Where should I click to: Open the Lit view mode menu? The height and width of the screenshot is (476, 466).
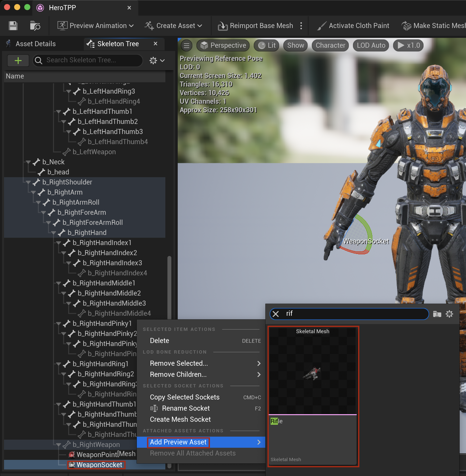point(267,45)
